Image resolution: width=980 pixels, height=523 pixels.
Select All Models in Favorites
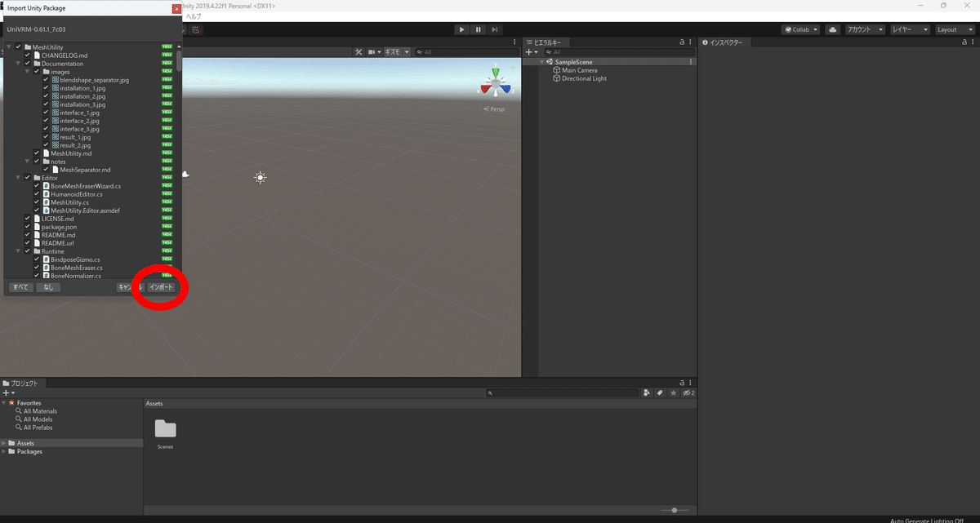pyautogui.click(x=38, y=419)
